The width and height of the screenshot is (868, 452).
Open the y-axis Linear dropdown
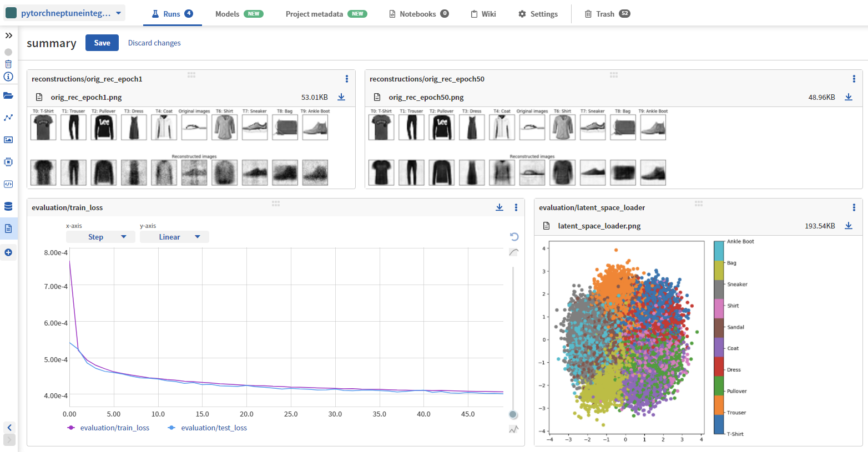tap(174, 237)
